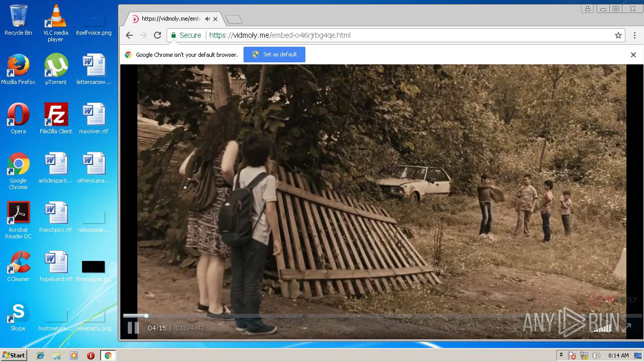Screen dimensions: 644x362
Task: Select the Google Chrome desktop shortcut
Action: [x=18, y=171]
